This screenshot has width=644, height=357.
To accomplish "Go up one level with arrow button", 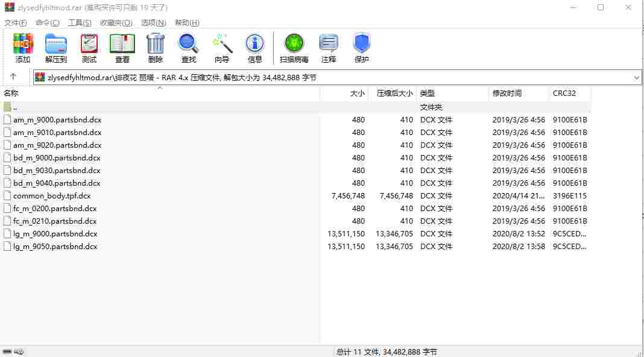I will click(13, 77).
